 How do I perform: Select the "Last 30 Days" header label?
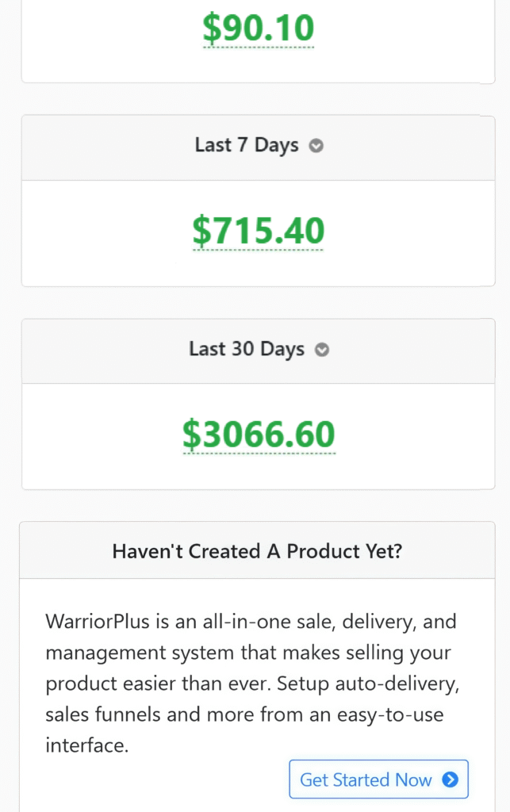[247, 350]
